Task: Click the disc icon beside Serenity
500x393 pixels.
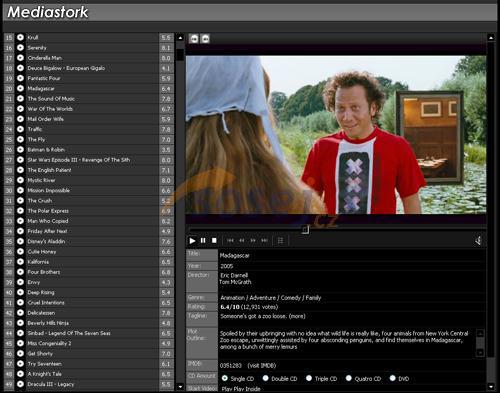Action: coord(20,48)
